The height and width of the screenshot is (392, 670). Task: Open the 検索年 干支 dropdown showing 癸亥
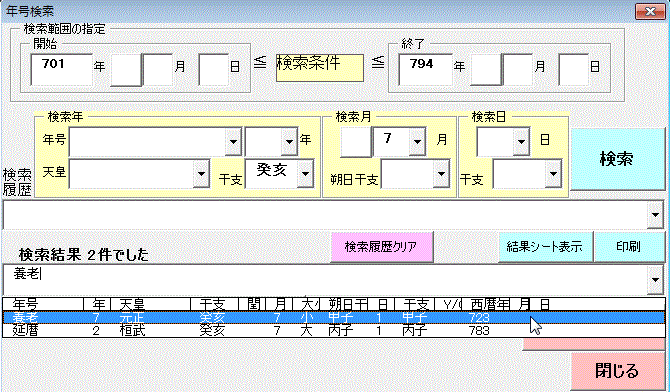(x=305, y=174)
